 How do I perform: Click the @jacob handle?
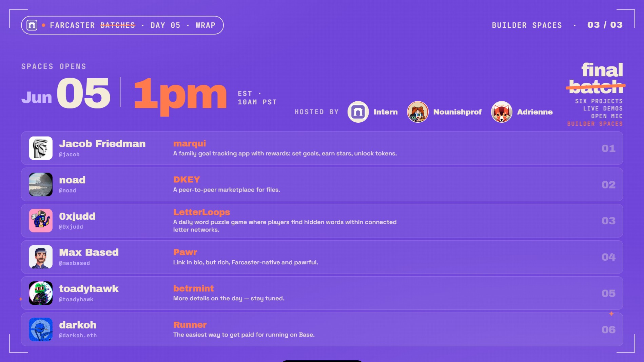click(x=69, y=155)
